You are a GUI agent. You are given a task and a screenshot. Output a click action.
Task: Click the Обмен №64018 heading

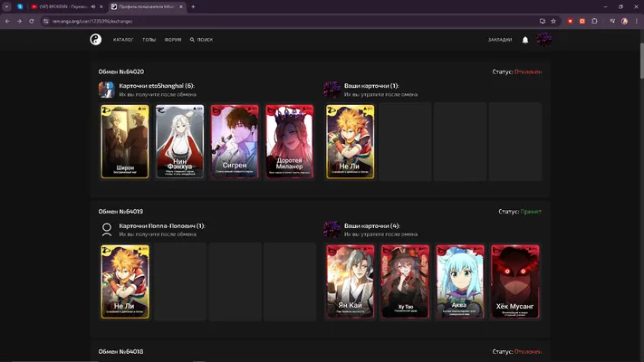coord(120,351)
